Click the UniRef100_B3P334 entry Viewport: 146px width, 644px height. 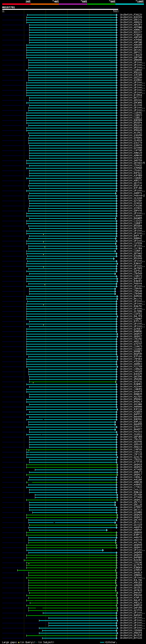coord(131,409)
